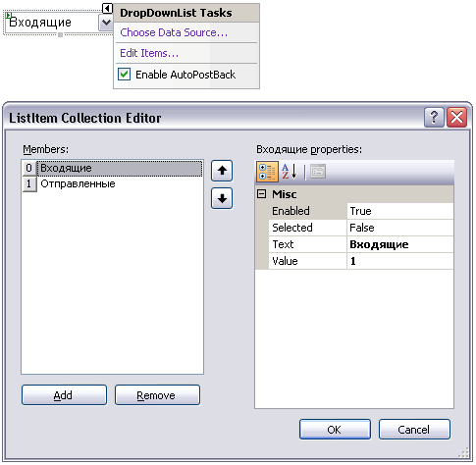476x465 pixels.
Task: Click the Входящие dropdown text field
Action: point(52,23)
